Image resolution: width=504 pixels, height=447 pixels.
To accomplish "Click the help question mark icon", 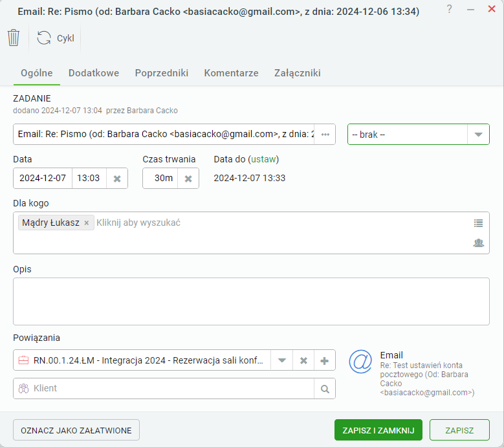I will [x=450, y=9].
